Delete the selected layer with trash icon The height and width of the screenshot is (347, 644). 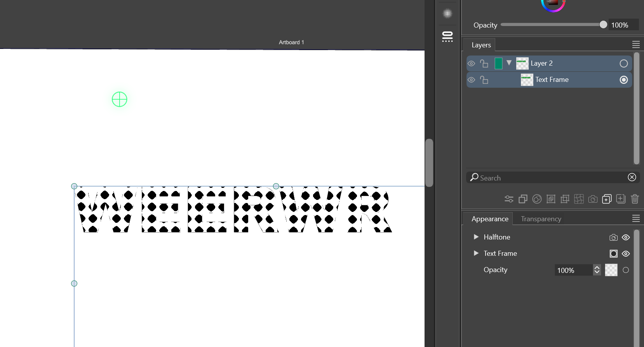coord(635,199)
